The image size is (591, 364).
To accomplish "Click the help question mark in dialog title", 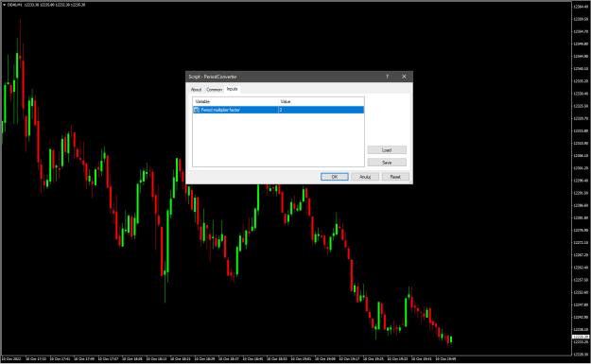I will (387, 77).
